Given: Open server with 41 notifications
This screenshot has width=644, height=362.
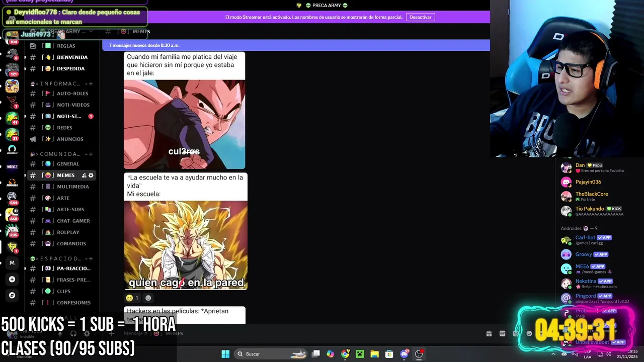Looking at the screenshot, I should coord(12,118).
